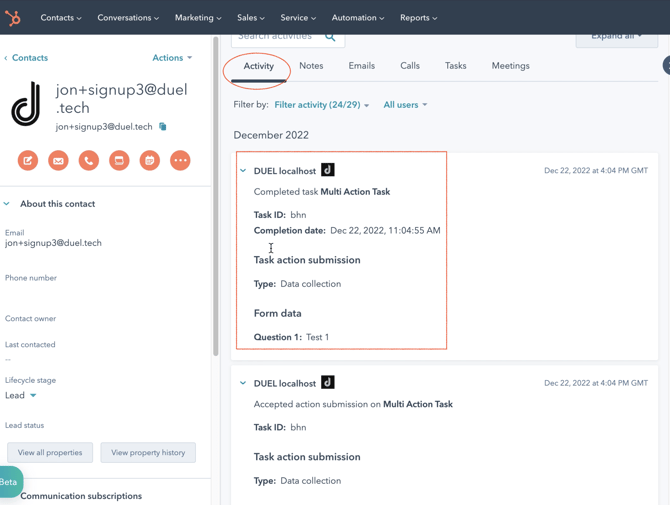
Task: Click the orange email icon button
Action: (x=58, y=160)
